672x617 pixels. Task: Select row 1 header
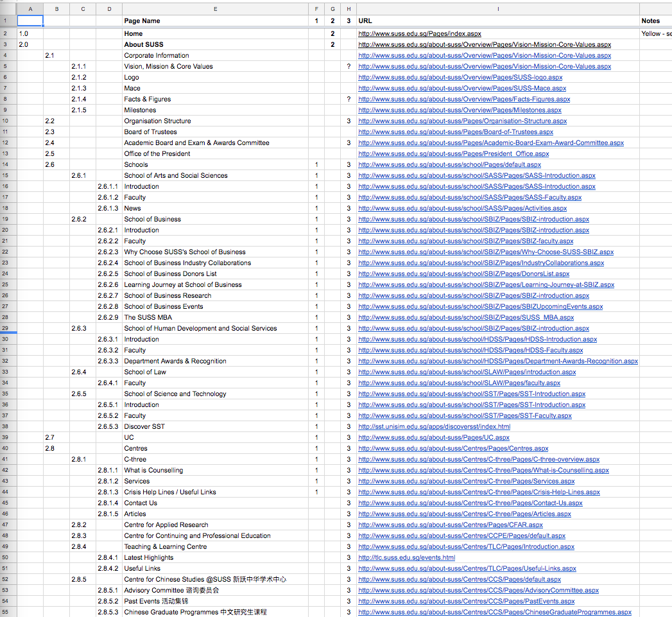click(x=5, y=21)
